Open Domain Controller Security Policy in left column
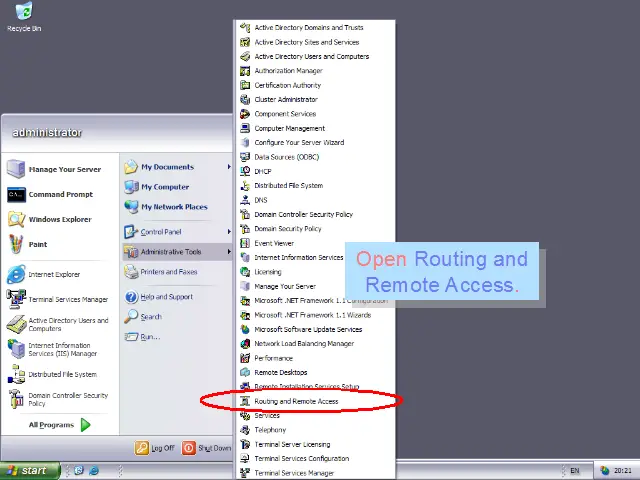 pyautogui.click(x=59, y=399)
